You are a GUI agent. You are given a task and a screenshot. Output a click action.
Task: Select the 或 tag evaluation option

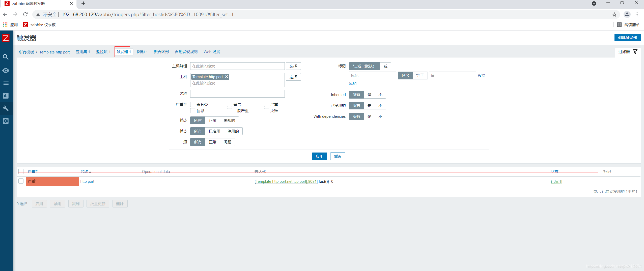click(385, 66)
